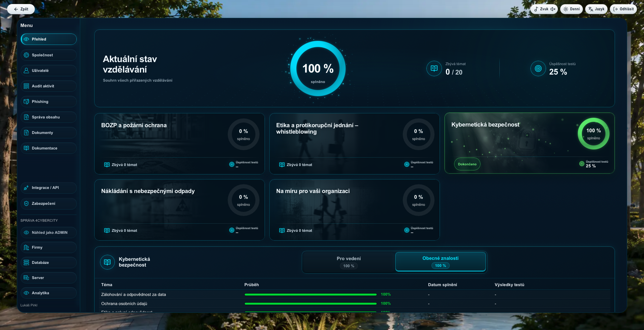Open the Na míru pro vaši organizaci card
This screenshot has width=644, height=330.
[x=354, y=210]
